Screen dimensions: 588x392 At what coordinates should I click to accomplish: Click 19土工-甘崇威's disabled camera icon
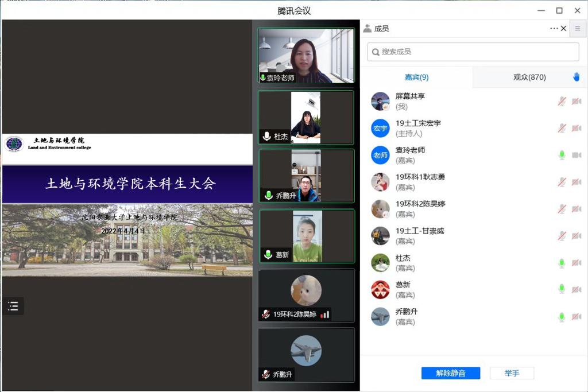coord(576,236)
